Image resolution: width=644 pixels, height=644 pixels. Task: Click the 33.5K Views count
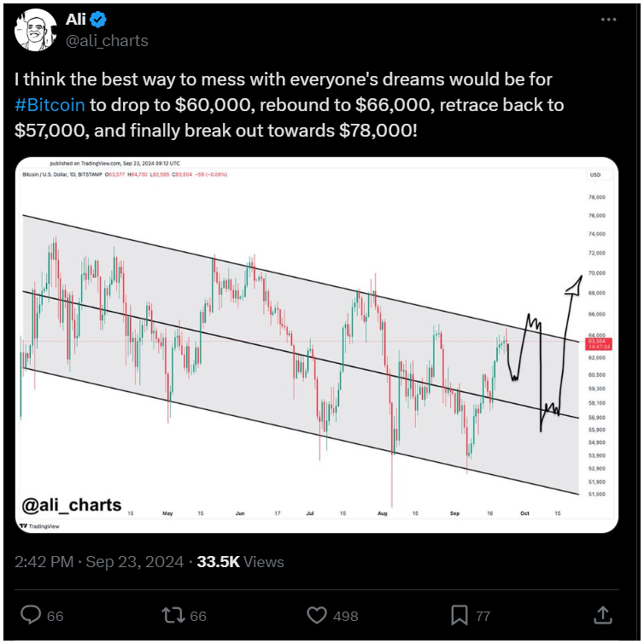pyautogui.click(x=240, y=561)
